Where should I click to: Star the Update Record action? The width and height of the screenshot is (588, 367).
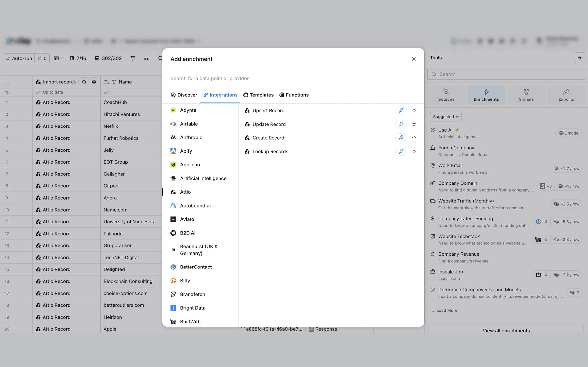[414, 124]
